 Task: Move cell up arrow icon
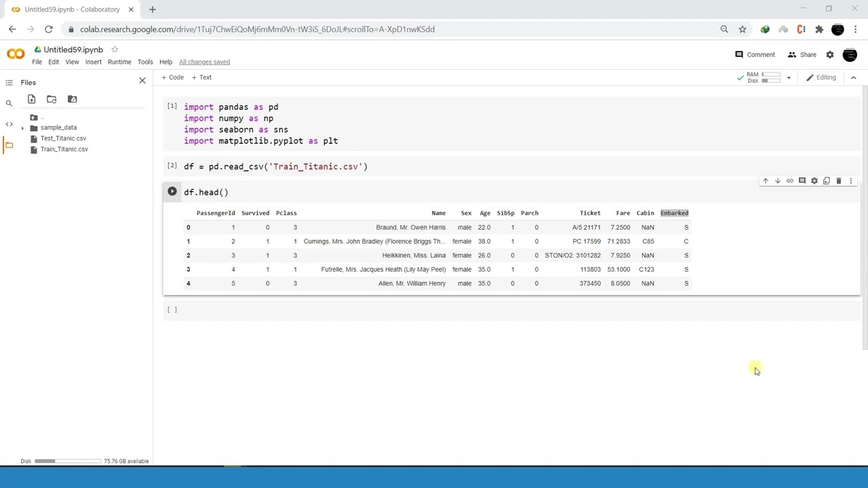click(766, 181)
